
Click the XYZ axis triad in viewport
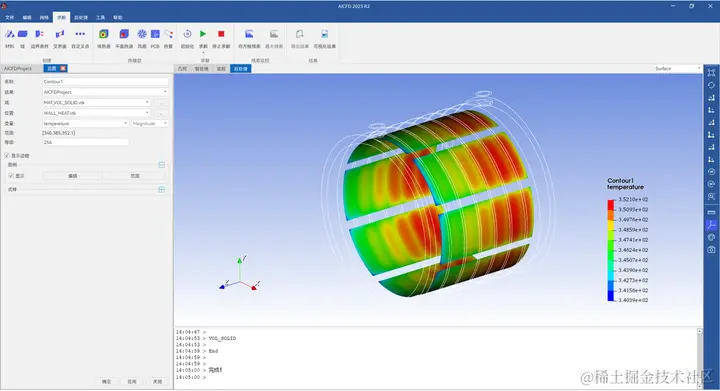click(240, 274)
